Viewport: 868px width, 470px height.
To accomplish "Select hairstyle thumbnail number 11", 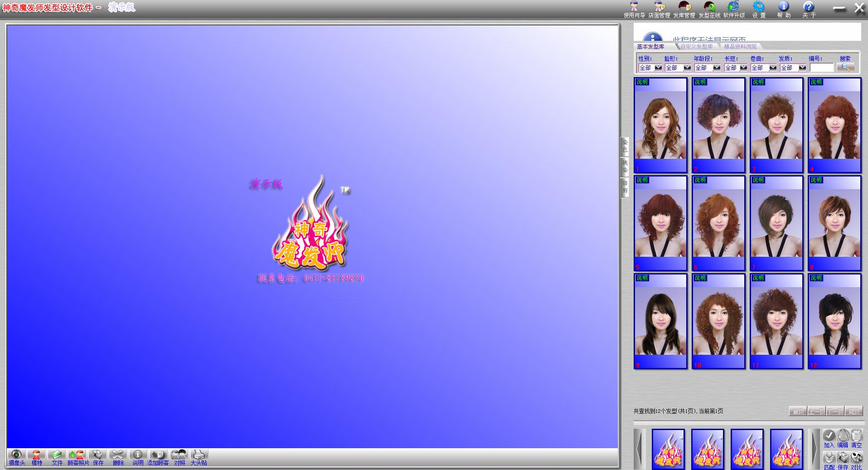I will [776, 321].
